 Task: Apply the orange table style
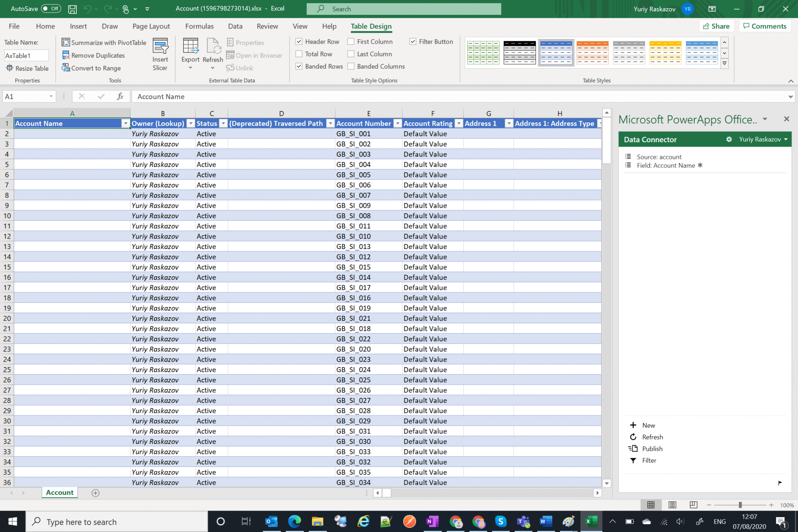[x=592, y=52]
